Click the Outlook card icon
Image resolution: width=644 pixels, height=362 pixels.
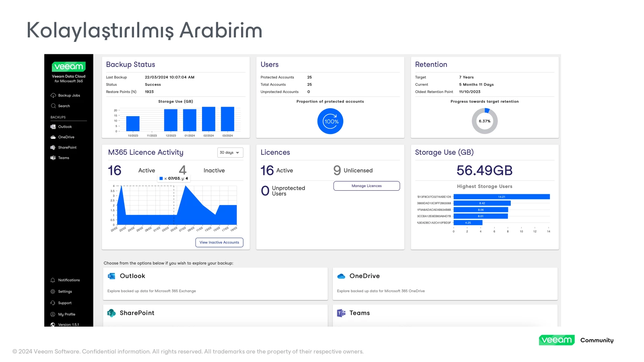point(111,276)
